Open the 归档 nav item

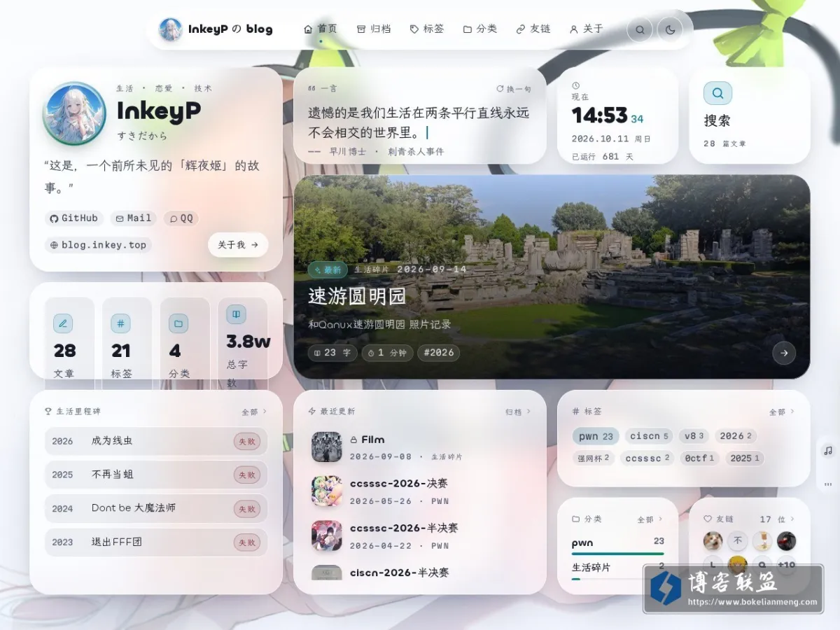click(x=374, y=29)
